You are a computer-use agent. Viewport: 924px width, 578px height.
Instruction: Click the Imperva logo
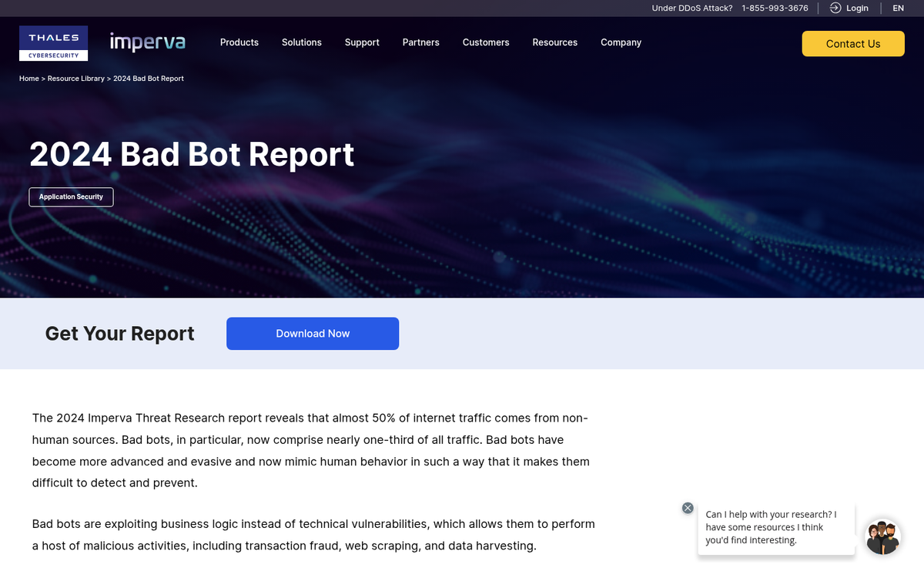(x=147, y=43)
